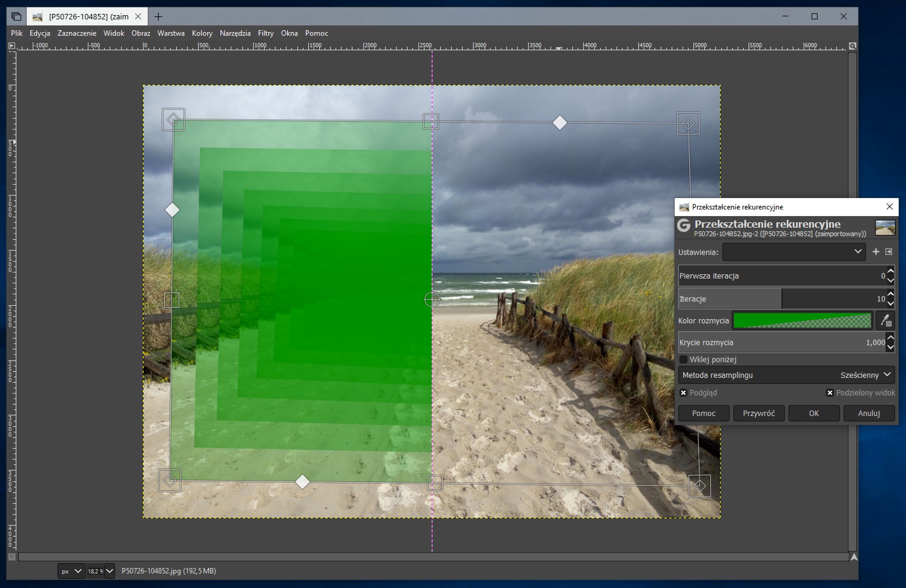Click the eyedropper icon beside Kolor rozmycia
Viewport: 906px width, 588px height.
pos(885,321)
